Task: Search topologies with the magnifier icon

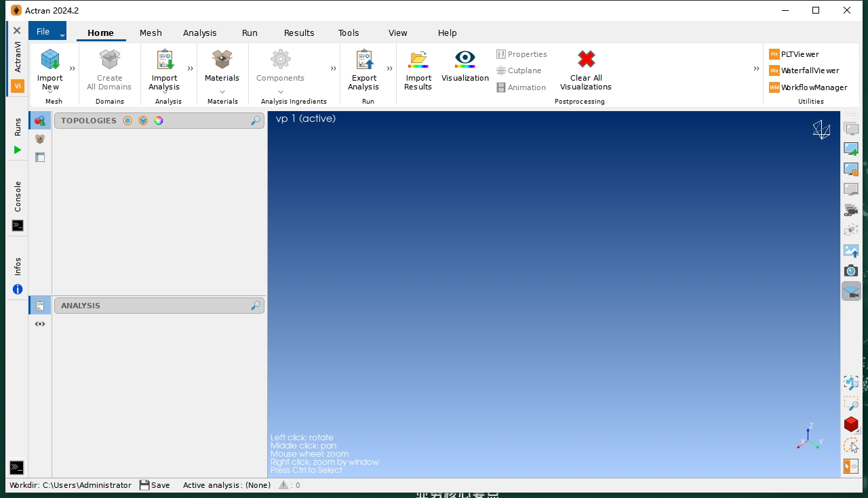Action: [x=256, y=121]
